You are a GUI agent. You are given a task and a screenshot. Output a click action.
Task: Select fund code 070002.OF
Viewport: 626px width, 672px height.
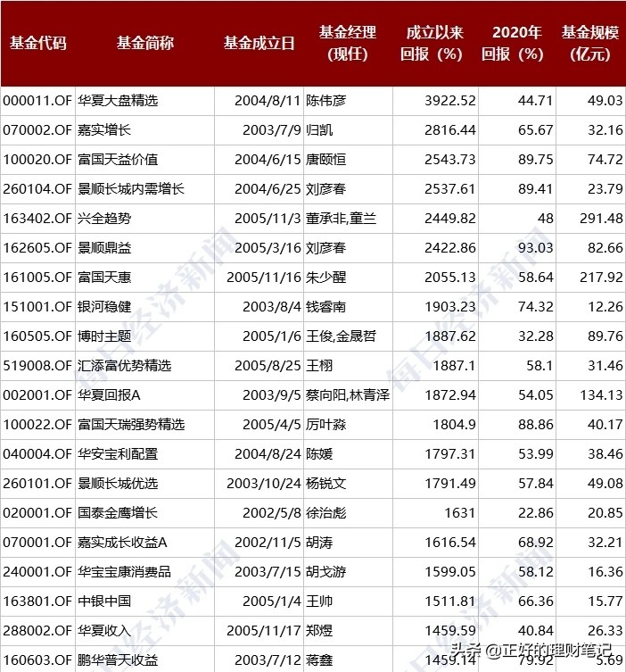(x=37, y=130)
